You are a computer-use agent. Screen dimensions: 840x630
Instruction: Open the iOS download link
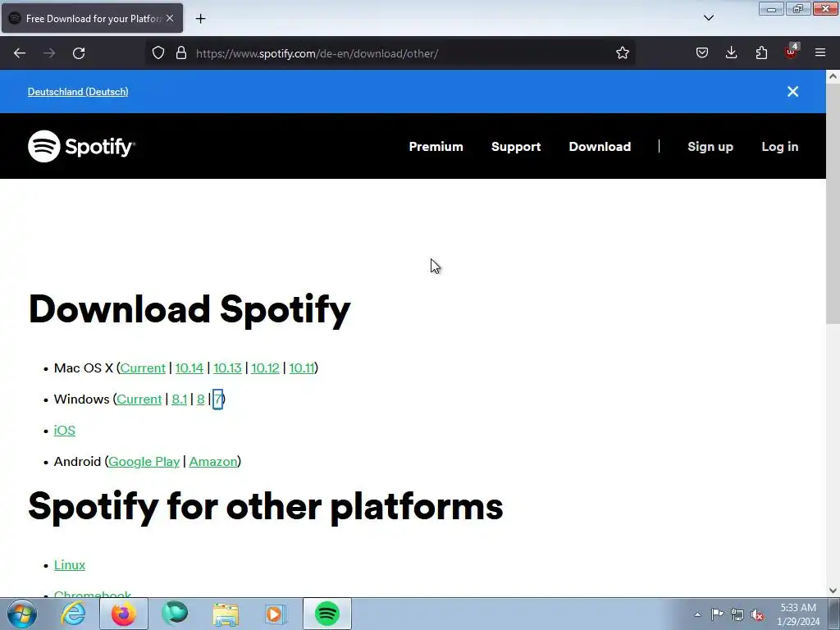pos(65,430)
